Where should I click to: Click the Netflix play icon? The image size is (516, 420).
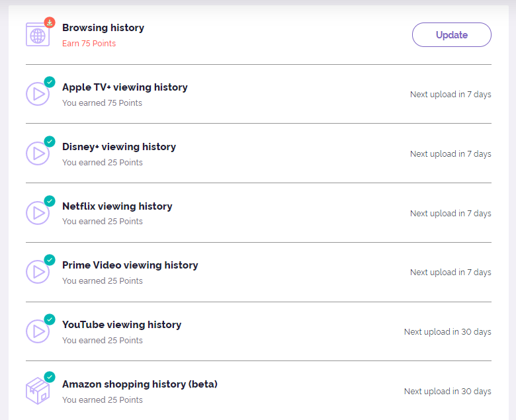(x=38, y=213)
